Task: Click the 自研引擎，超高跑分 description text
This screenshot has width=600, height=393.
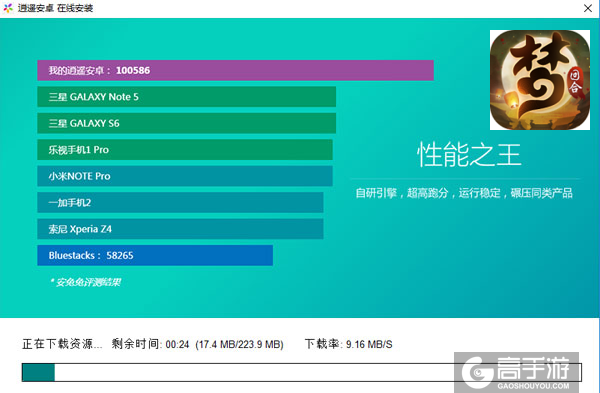Action: pyautogui.click(x=464, y=193)
